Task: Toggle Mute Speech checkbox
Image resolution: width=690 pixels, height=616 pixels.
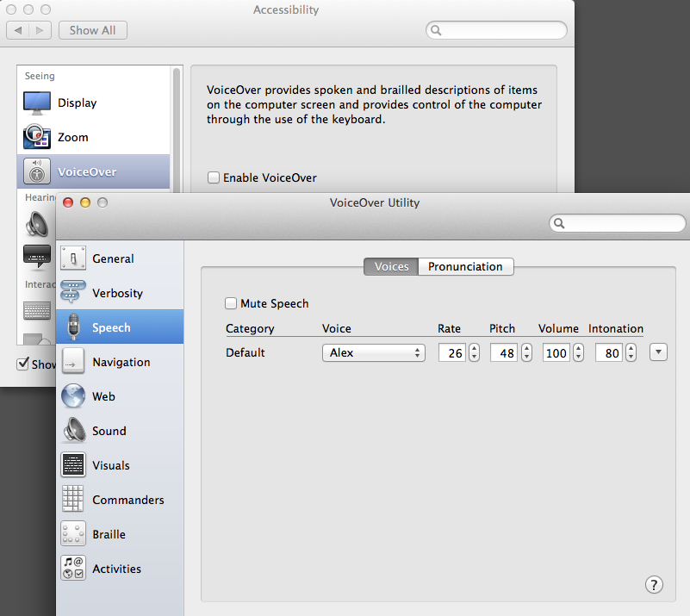Action: click(231, 303)
